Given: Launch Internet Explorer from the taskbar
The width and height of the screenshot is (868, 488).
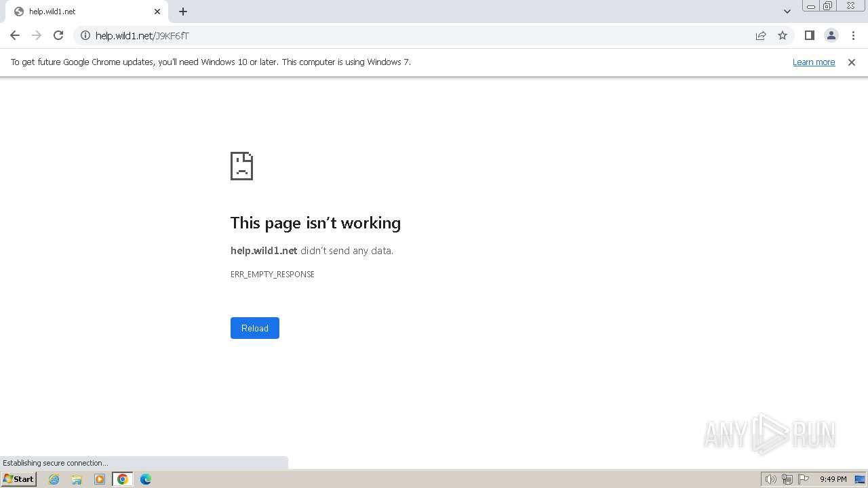Looking at the screenshot, I should (x=54, y=479).
